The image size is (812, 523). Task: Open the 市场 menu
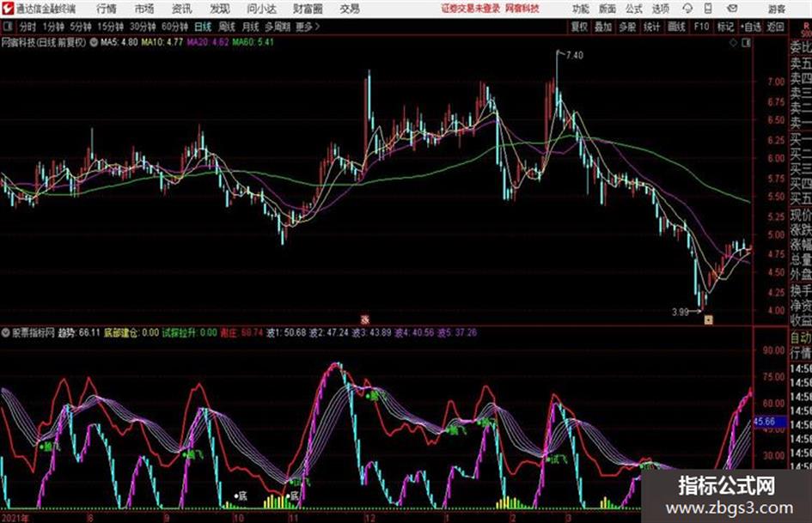click(x=144, y=9)
